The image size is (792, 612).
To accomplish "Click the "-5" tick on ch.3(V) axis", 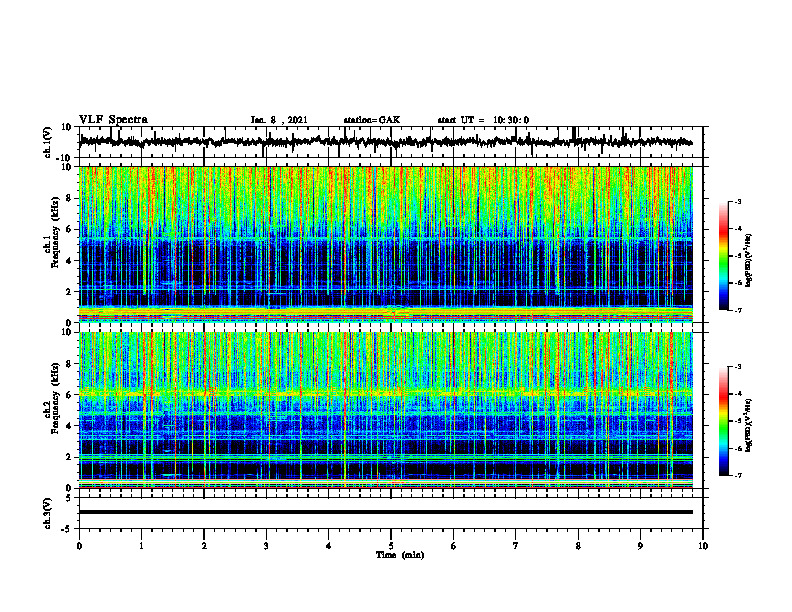I will coord(68,529).
